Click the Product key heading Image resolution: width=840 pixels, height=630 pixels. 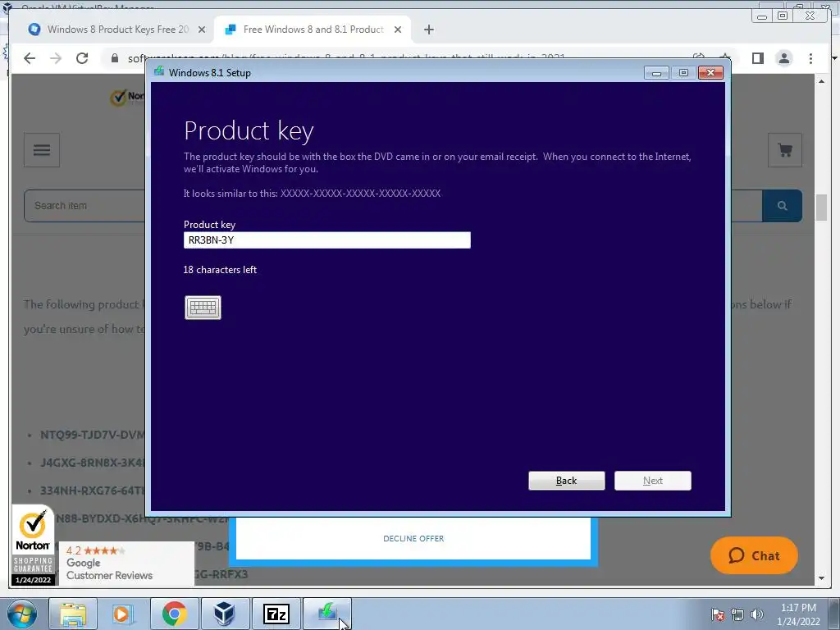(249, 130)
